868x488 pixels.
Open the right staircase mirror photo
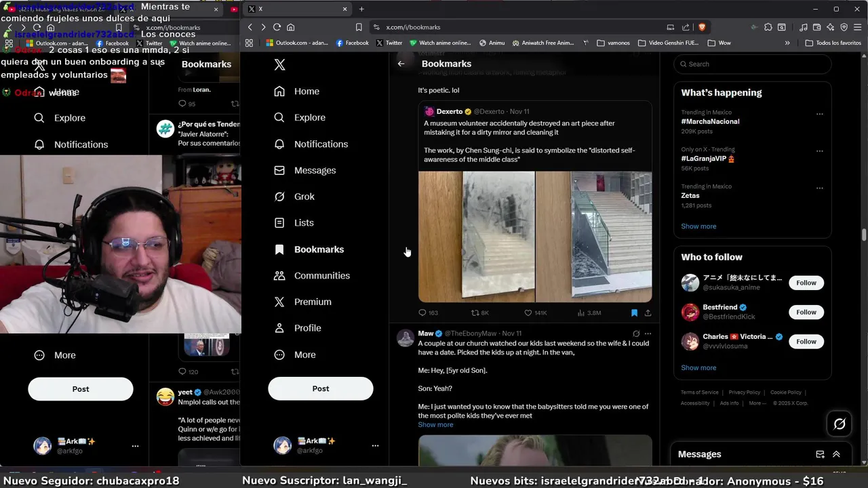(x=594, y=237)
